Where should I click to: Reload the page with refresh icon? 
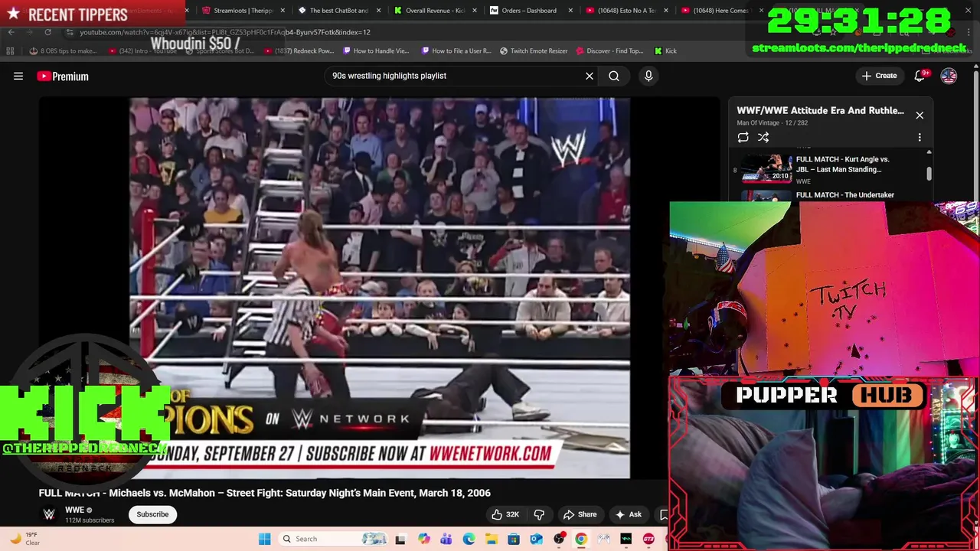point(47,32)
